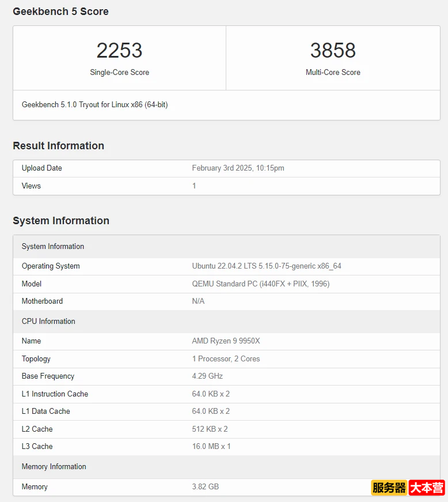The height and width of the screenshot is (502, 448).
Task: Click the yellow 服务器 watermark badge
Action: [389, 488]
